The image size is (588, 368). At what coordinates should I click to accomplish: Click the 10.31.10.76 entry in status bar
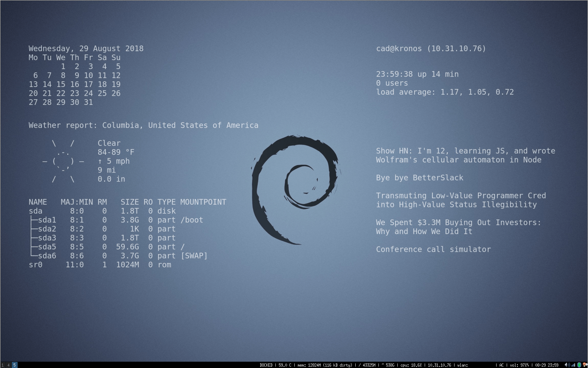(x=439, y=365)
